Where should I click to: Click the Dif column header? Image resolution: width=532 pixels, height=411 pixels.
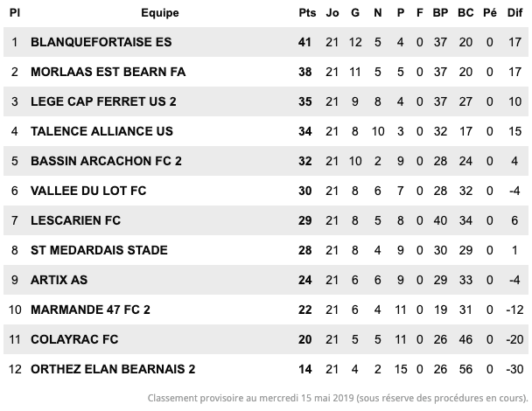pyautogui.click(x=514, y=13)
